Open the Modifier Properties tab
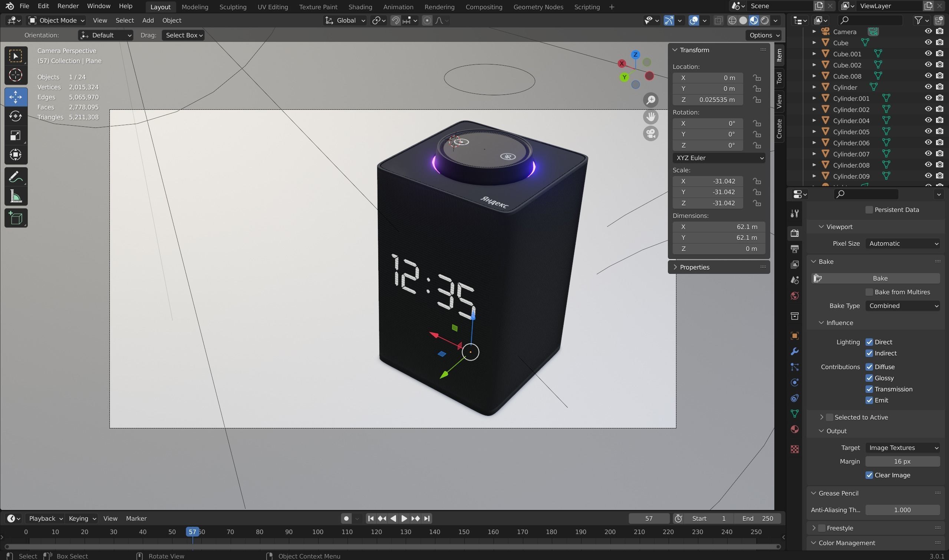949x560 pixels. click(794, 351)
